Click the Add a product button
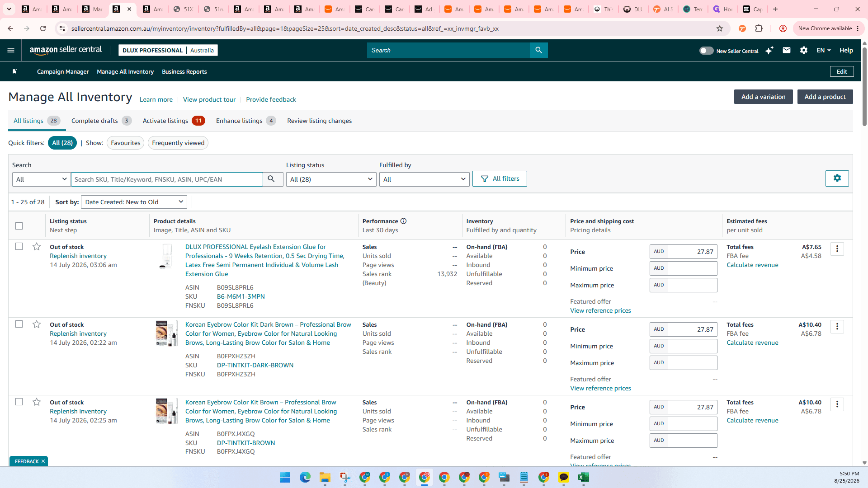Image resolution: width=868 pixels, height=488 pixels. coord(825,97)
